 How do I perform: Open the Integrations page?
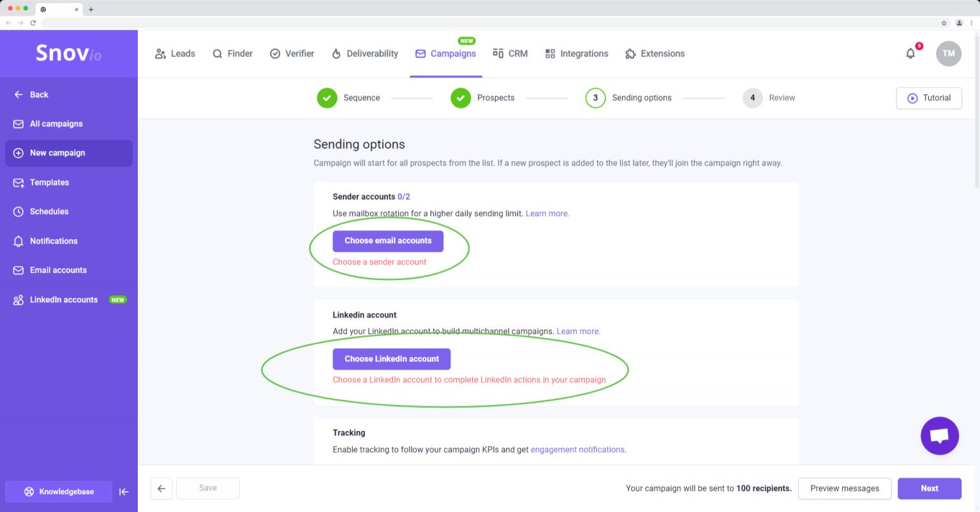coord(576,54)
